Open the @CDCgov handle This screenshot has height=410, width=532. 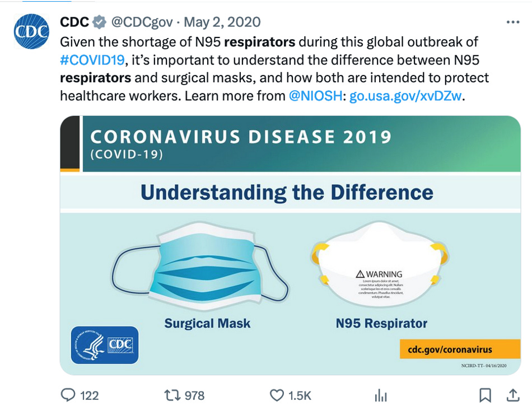pos(143,22)
